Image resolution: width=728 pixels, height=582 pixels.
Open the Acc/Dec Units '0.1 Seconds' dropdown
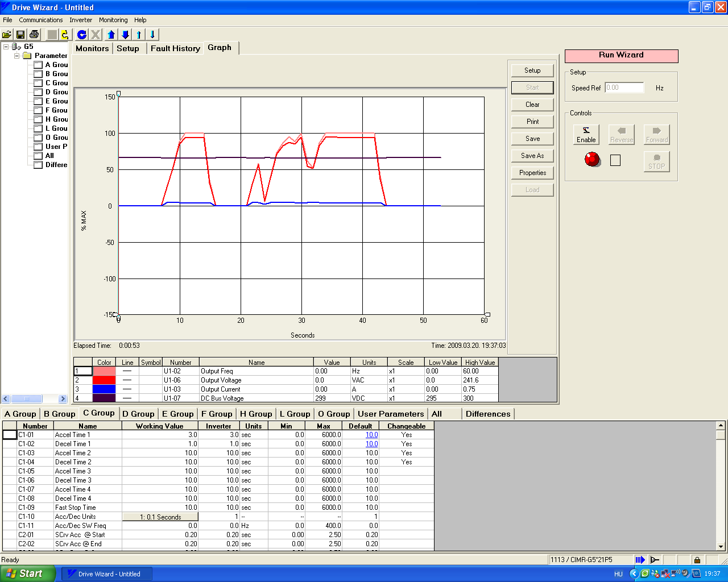160,517
